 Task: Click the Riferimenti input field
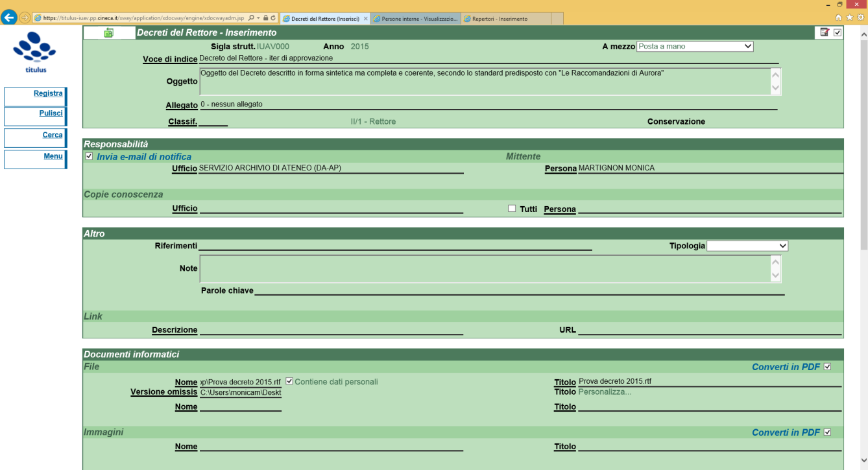pyautogui.click(x=395, y=246)
